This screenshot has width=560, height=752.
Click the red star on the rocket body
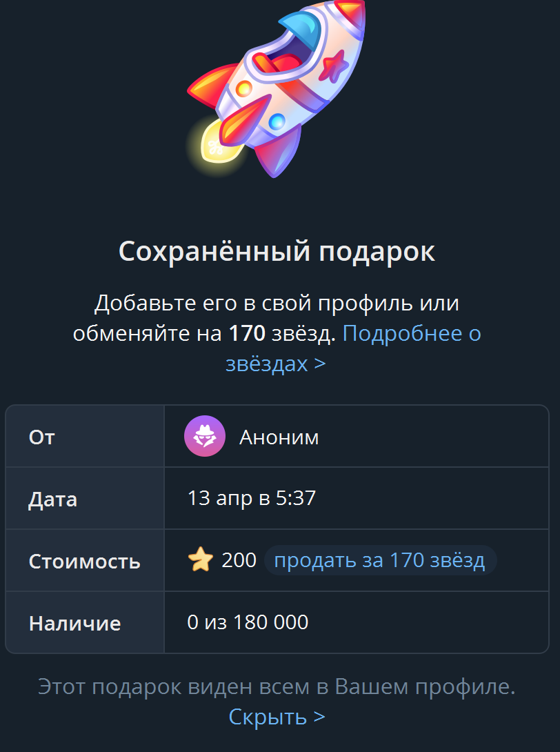pyautogui.click(x=334, y=66)
